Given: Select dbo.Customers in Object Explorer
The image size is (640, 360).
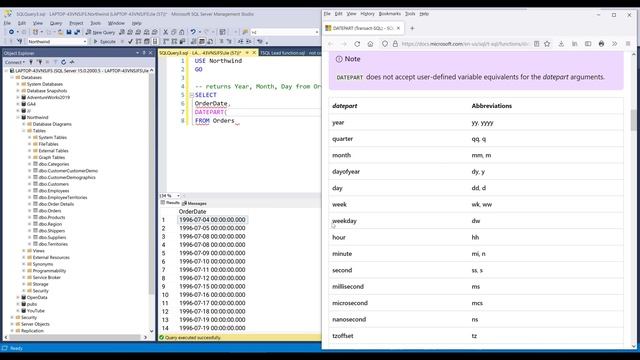Looking at the screenshot, I should (53, 184).
